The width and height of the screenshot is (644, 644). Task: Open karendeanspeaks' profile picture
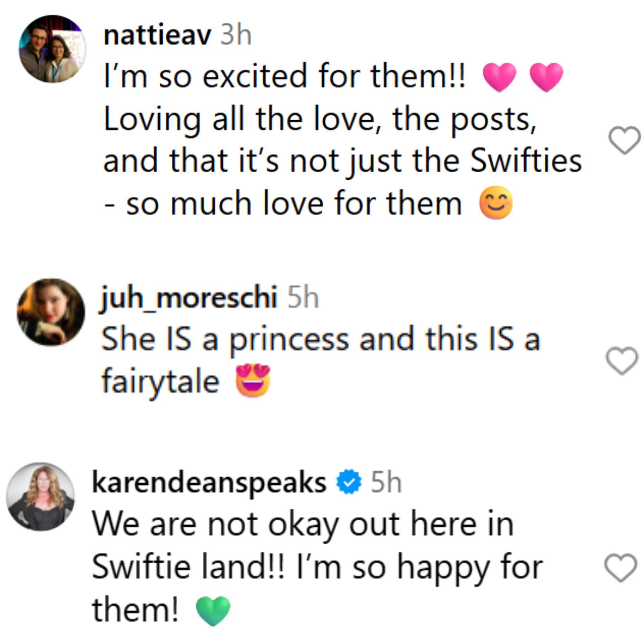41,496
